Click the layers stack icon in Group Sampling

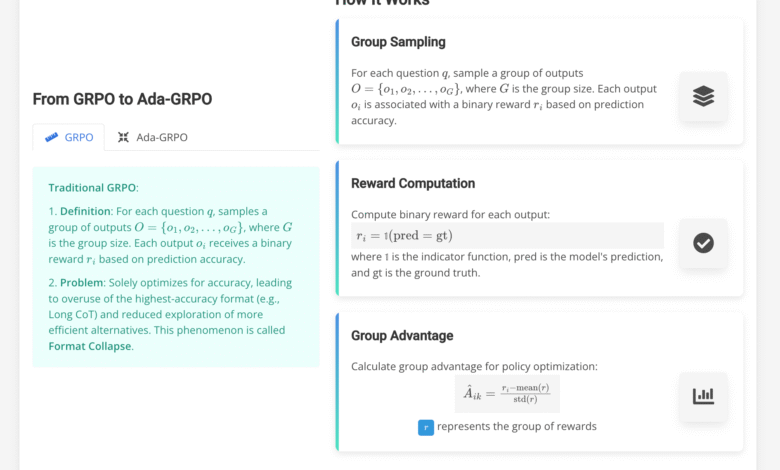(x=703, y=96)
